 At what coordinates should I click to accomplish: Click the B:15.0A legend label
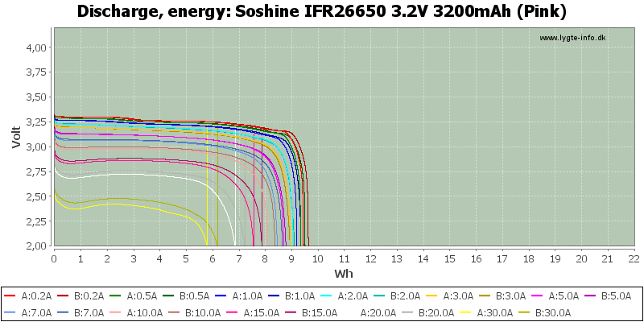coord(320,313)
